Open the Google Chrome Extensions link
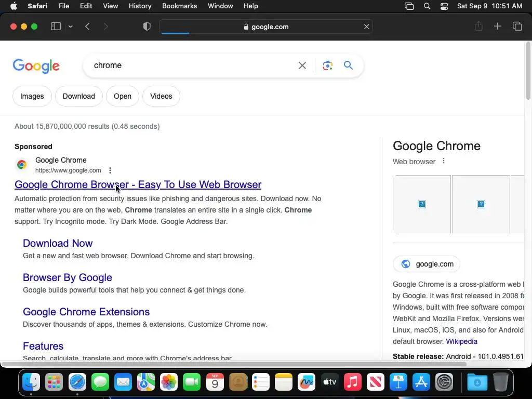Screen dimensions: 532x399 coord(86,312)
